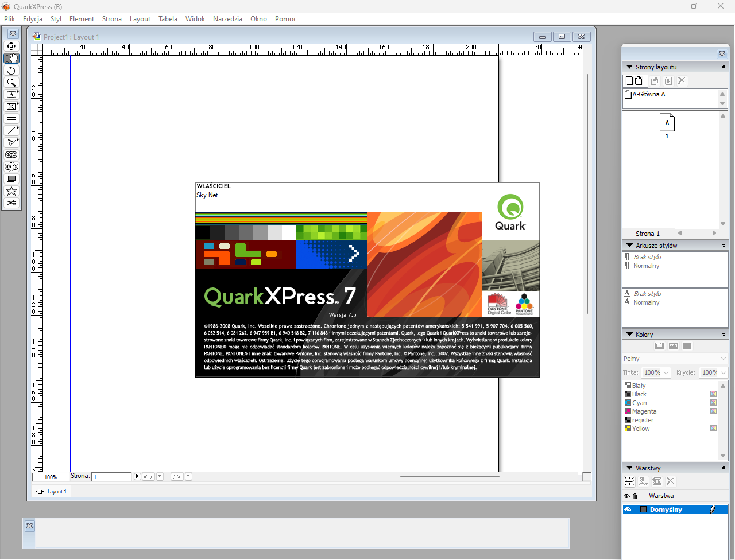Screen dimensions: 735x560
Task: Collapse the Strony layoutu panel
Action: coord(629,67)
